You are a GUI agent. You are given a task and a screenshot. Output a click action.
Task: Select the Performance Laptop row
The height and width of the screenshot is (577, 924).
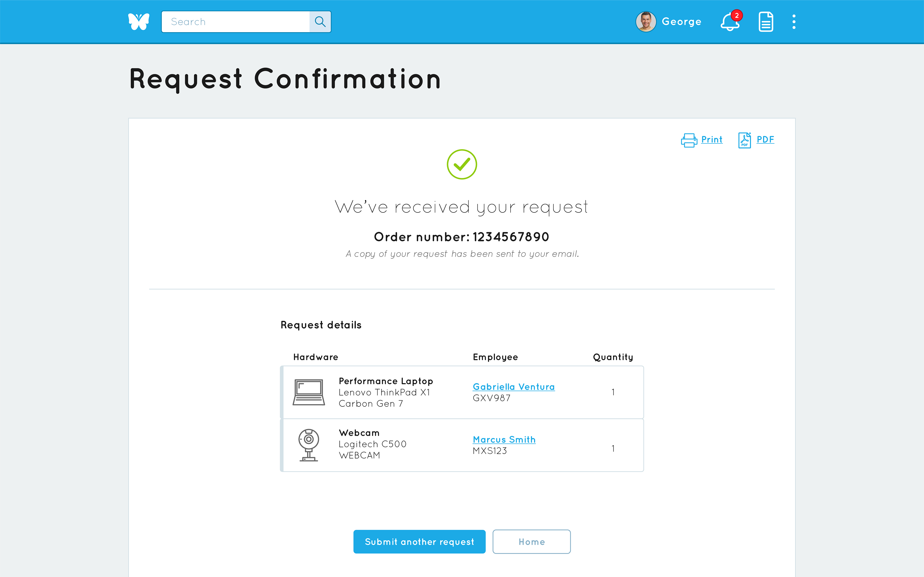[x=462, y=392]
